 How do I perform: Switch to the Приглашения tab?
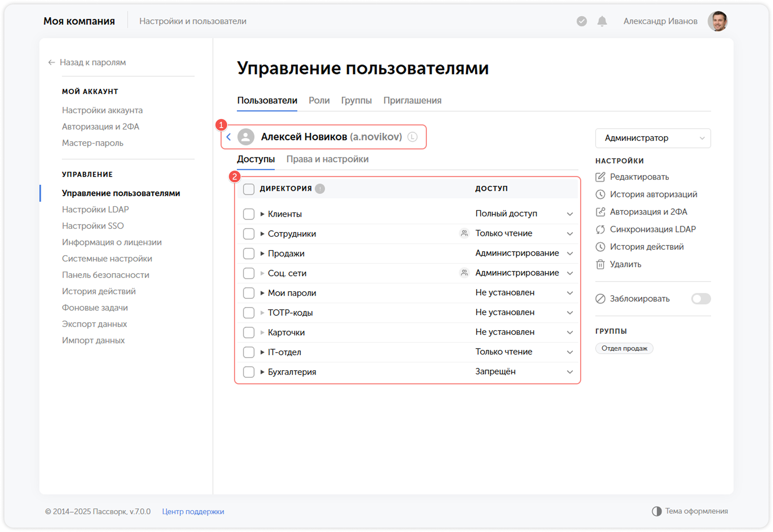pos(412,101)
